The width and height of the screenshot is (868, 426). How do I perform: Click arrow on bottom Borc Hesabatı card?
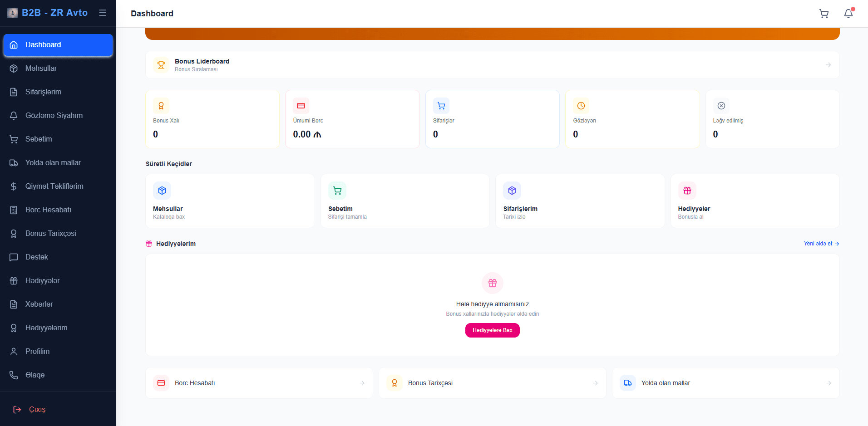(362, 383)
